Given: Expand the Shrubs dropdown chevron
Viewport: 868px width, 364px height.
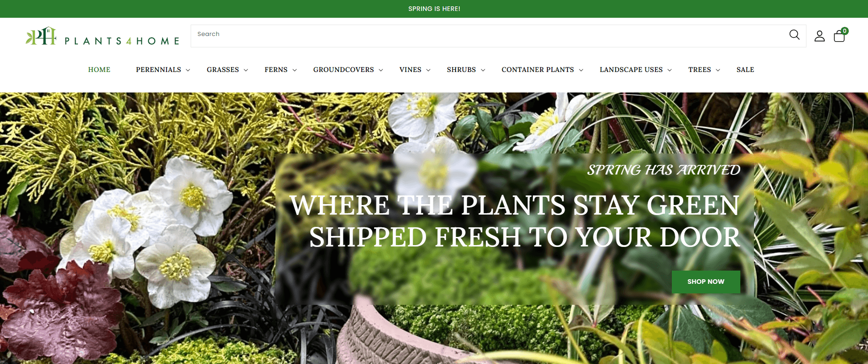Looking at the screenshot, I should click(x=483, y=70).
